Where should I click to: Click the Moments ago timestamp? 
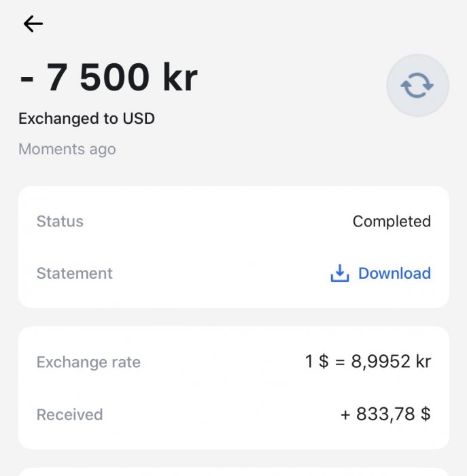(67, 150)
